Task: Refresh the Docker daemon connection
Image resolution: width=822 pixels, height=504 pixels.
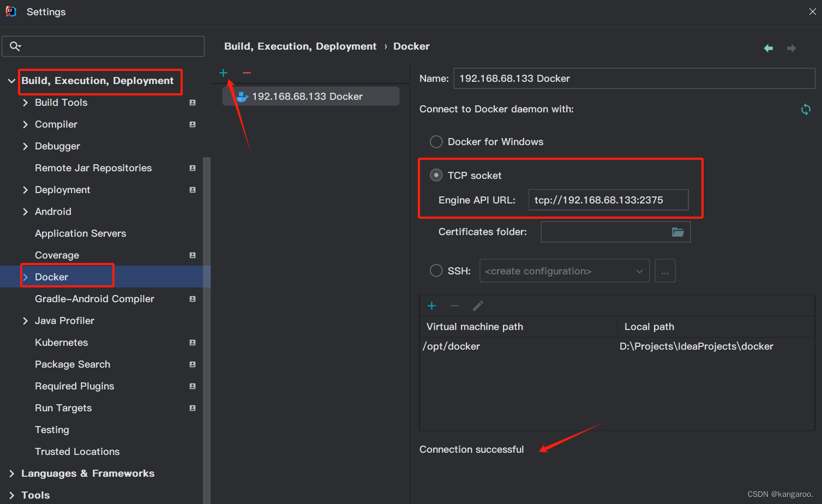Action: point(806,109)
